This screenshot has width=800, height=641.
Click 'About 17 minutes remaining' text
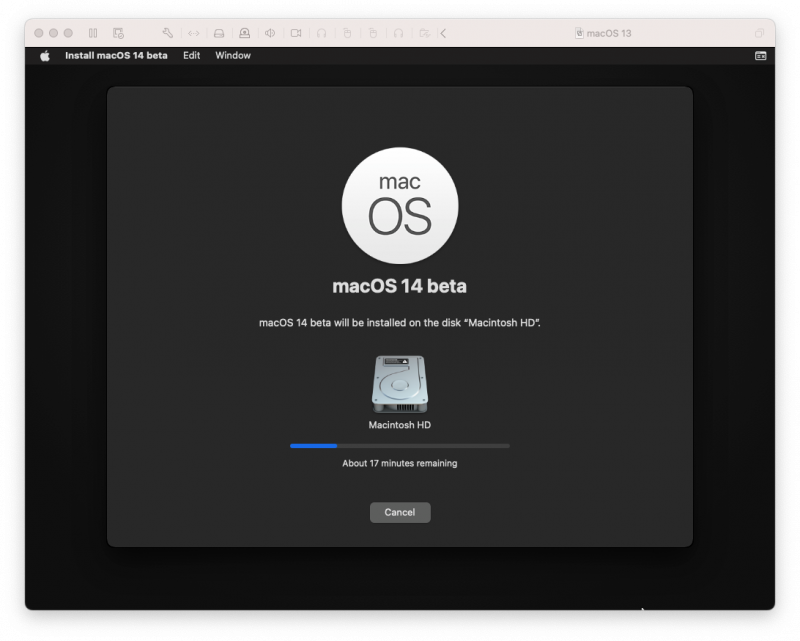click(399, 463)
